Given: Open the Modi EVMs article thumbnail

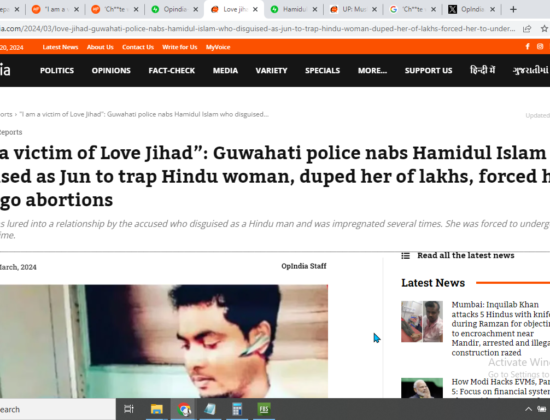Looking at the screenshot, I should click(422, 388).
